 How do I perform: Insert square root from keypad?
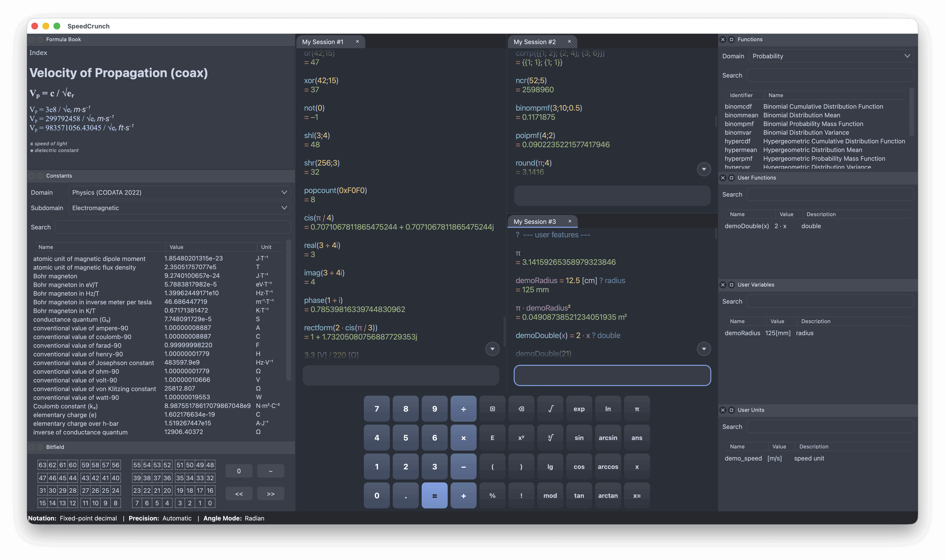pyautogui.click(x=550, y=409)
